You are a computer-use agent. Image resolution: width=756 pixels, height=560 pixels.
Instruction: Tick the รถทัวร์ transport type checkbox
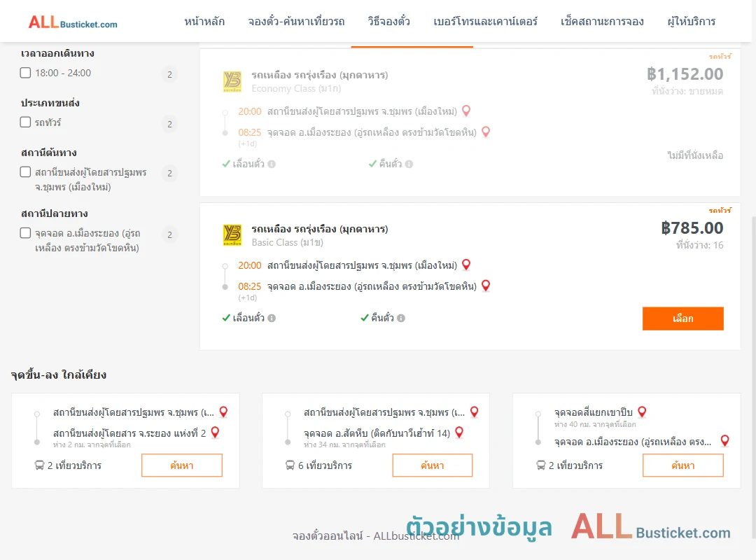(x=26, y=122)
